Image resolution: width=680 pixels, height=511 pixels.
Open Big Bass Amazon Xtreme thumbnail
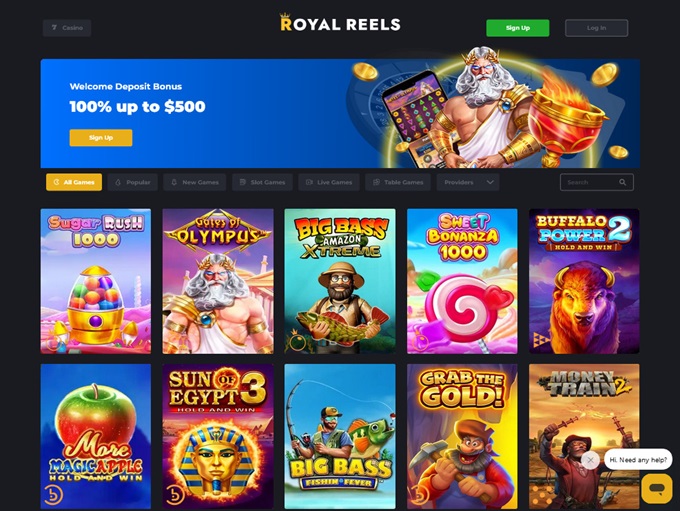click(x=340, y=281)
